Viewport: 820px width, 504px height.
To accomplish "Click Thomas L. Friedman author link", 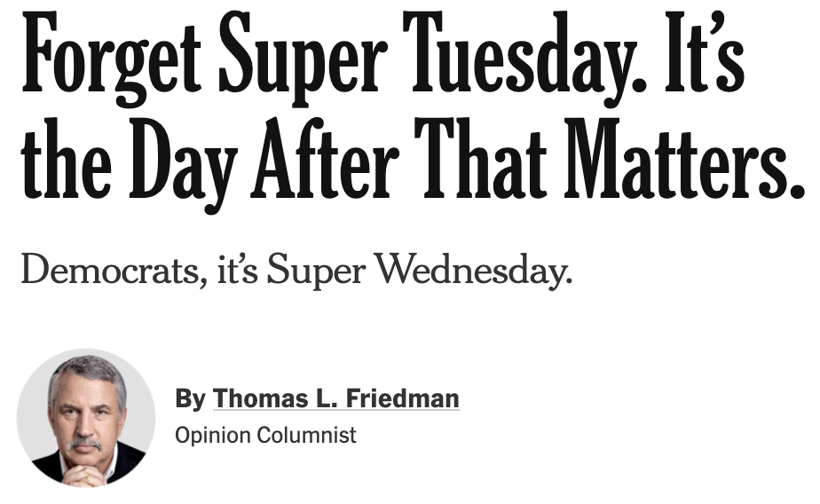I will (335, 399).
